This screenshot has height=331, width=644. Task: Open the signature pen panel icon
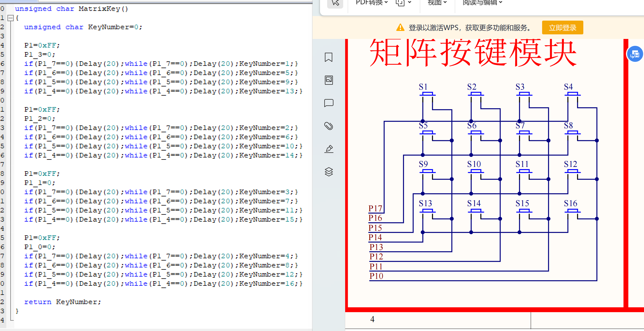329,149
